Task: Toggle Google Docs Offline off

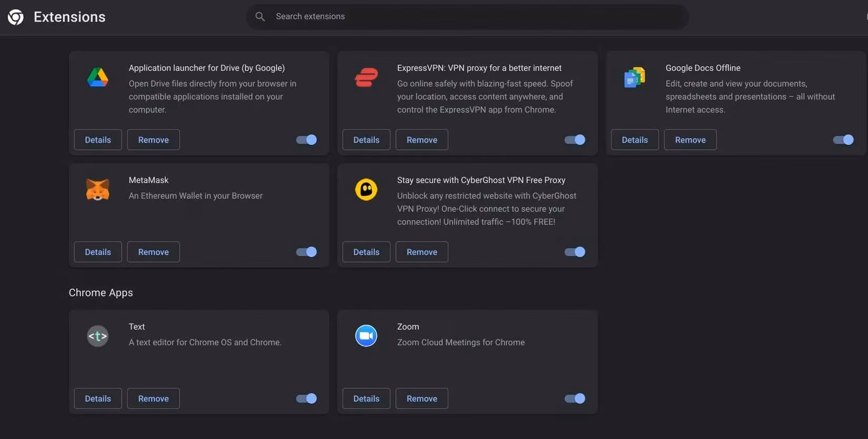Action: (x=843, y=139)
